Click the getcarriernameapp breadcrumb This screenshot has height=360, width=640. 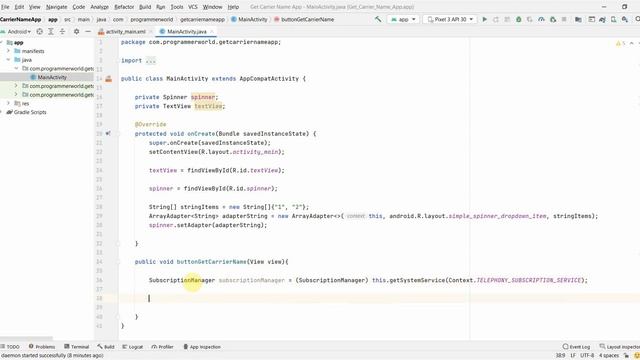202,19
